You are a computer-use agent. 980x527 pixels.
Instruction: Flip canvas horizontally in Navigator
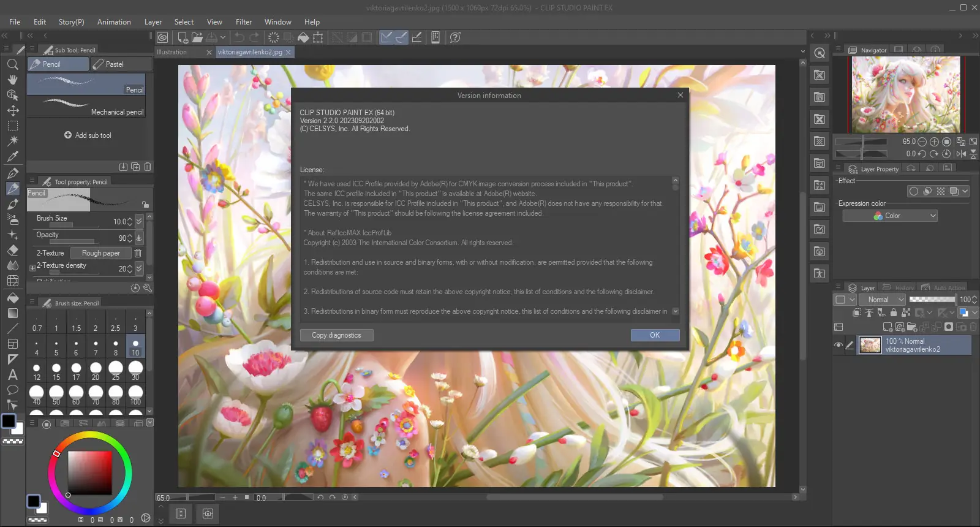click(x=961, y=154)
